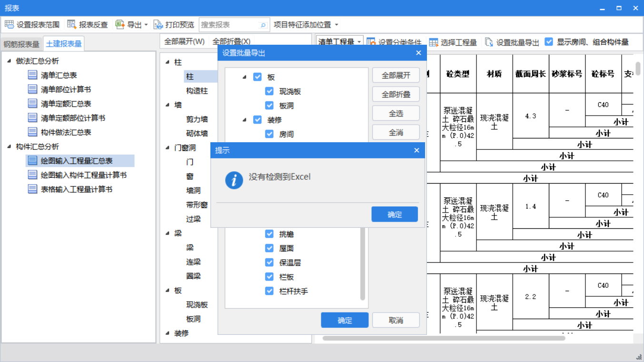644x362 pixels.
Task: Select 剪力墙 in the component tree
Action: pyautogui.click(x=197, y=119)
